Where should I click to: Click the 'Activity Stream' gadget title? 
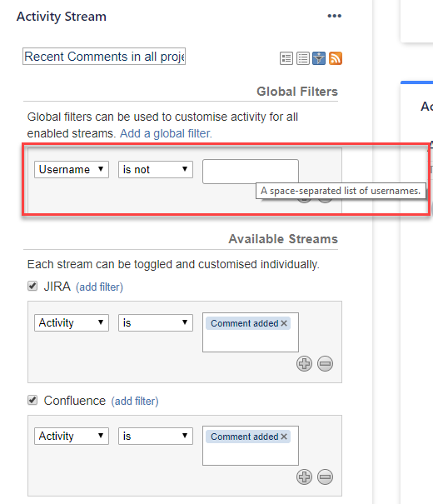tap(62, 17)
